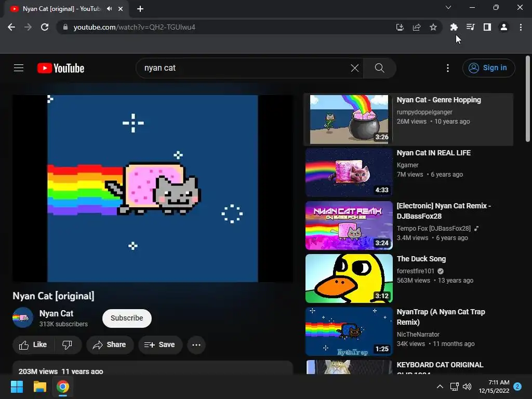This screenshot has height=399, width=532.
Task: Reload the YouTube page
Action: pyautogui.click(x=45, y=27)
